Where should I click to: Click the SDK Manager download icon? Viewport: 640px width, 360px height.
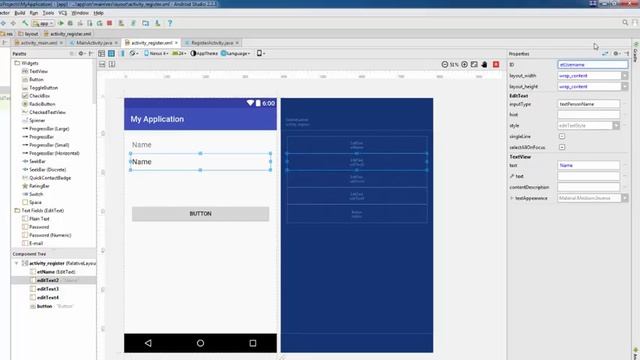pos(157,23)
